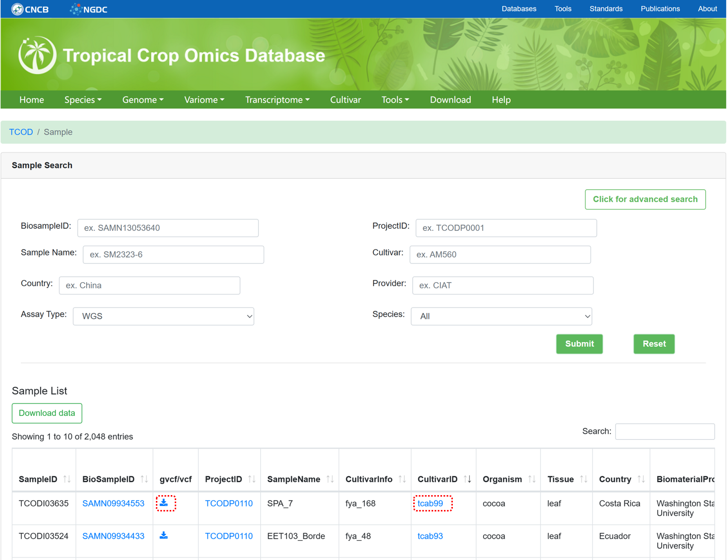
Task: Click the palm tree database logo
Action: (x=37, y=55)
